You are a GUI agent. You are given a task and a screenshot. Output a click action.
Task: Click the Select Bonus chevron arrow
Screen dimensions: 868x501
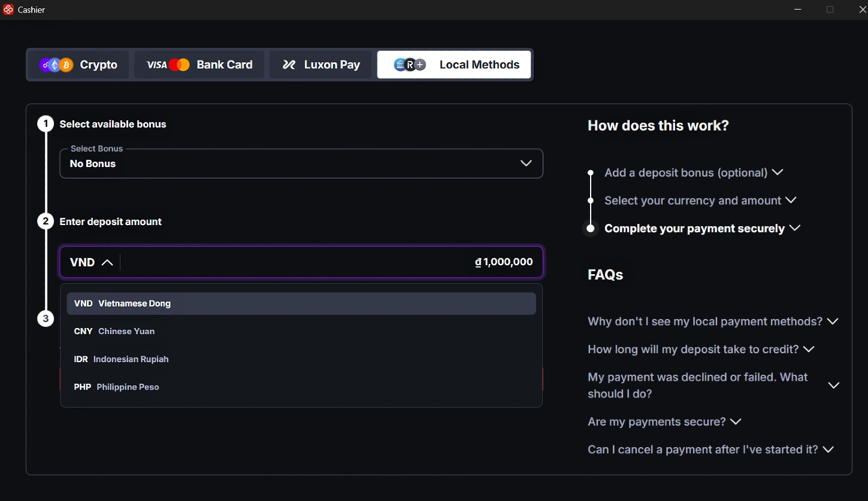coord(526,163)
